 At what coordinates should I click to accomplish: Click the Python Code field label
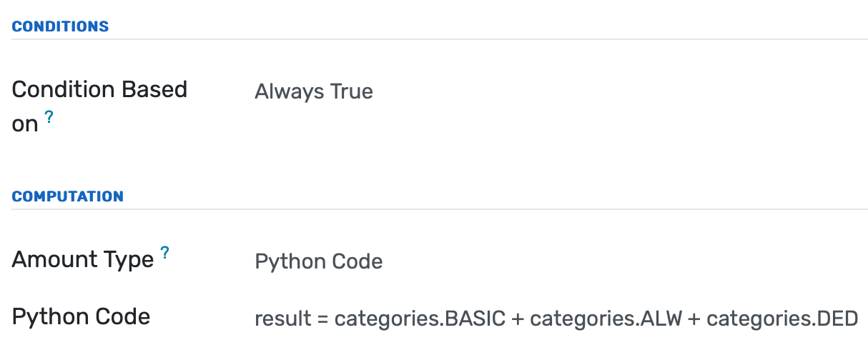[x=81, y=316]
